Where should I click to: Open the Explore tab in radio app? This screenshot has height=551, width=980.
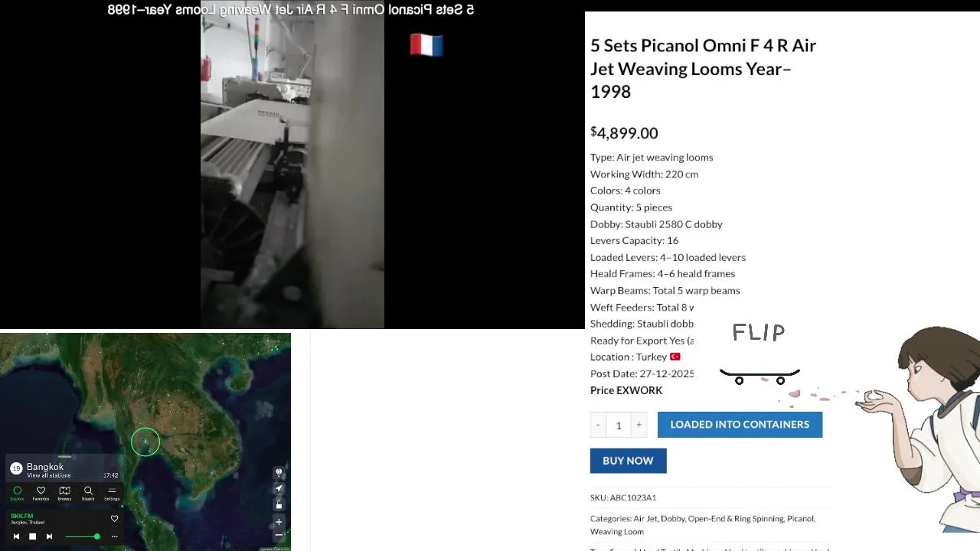(17, 494)
